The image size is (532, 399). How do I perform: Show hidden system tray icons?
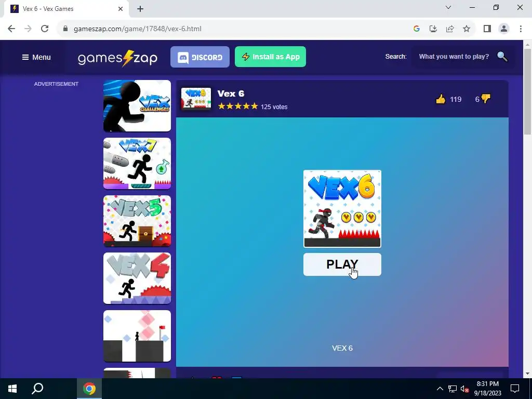pyautogui.click(x=440, y=389)
